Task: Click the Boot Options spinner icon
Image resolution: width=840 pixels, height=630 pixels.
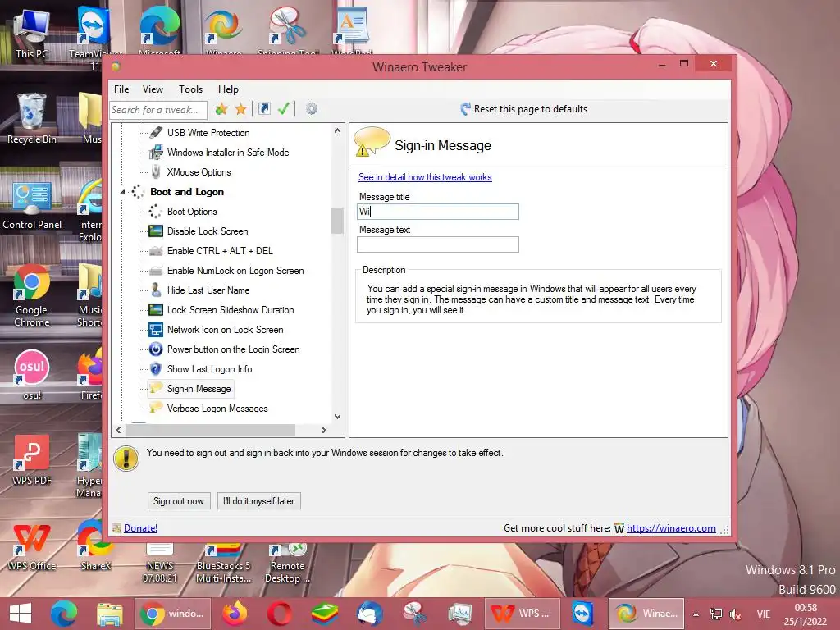Action: click(156, 211)
